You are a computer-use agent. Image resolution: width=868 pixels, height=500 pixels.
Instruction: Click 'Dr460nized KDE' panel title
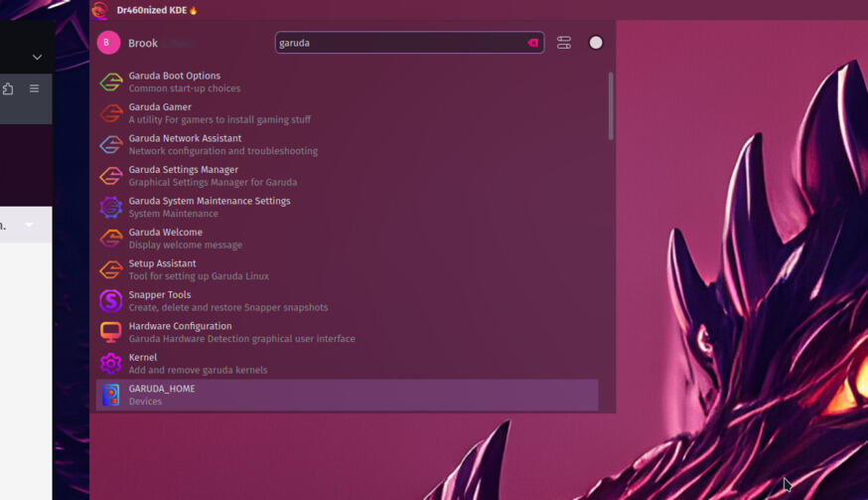(x=152, y=10)
